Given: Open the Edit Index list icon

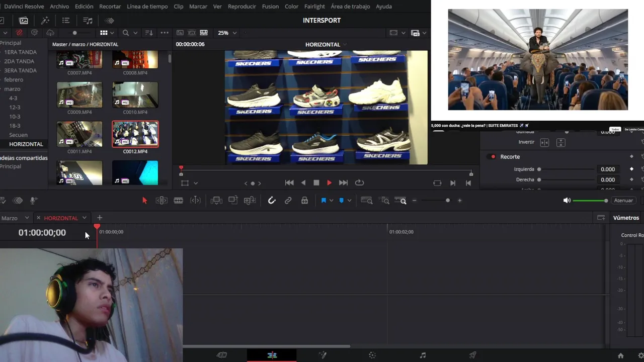Looking at the screenshot, I should pyautogui.click(x=66, y=21).
